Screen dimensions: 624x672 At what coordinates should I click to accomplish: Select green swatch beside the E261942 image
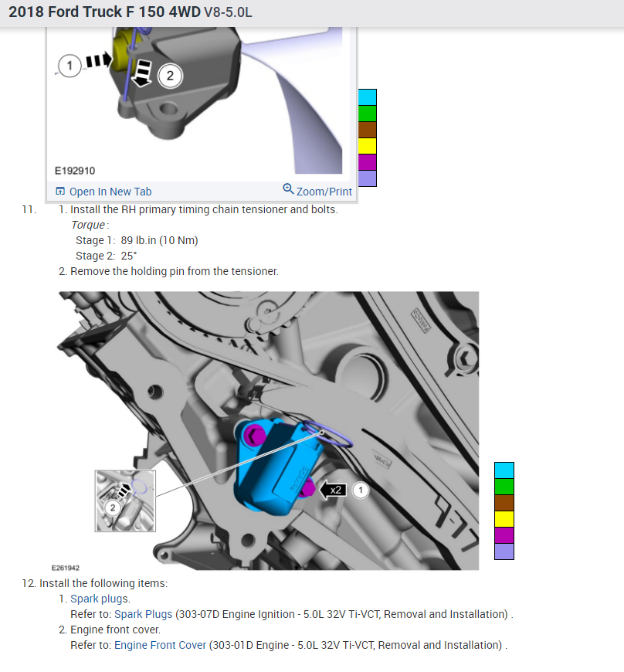(x=504, y=487)
